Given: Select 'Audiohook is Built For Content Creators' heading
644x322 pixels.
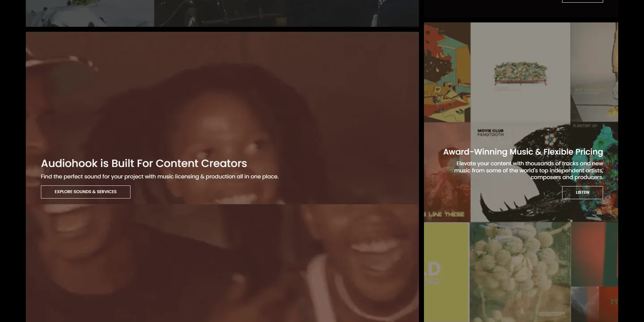Looking at the screenshot, I should pyautogui.click(x=144, y=163).
